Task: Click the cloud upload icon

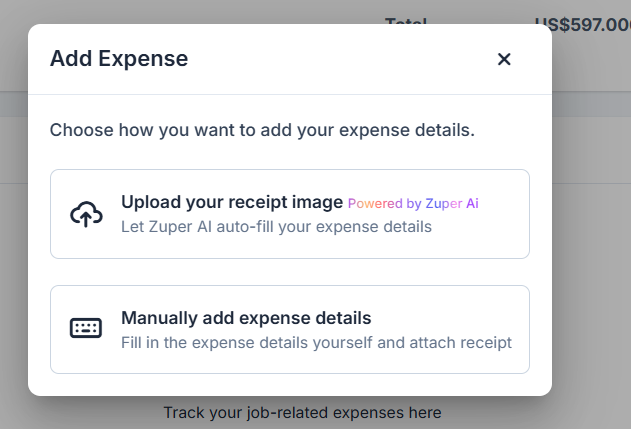Action: point(86,214)
